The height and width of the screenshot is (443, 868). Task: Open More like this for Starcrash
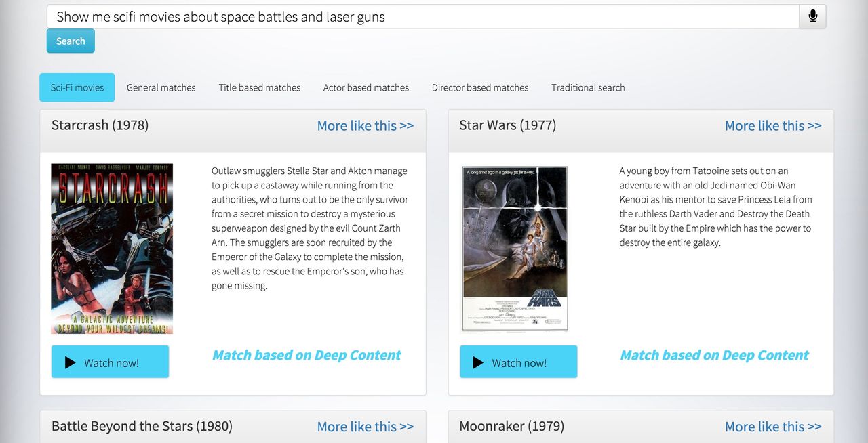click(365, 126)
